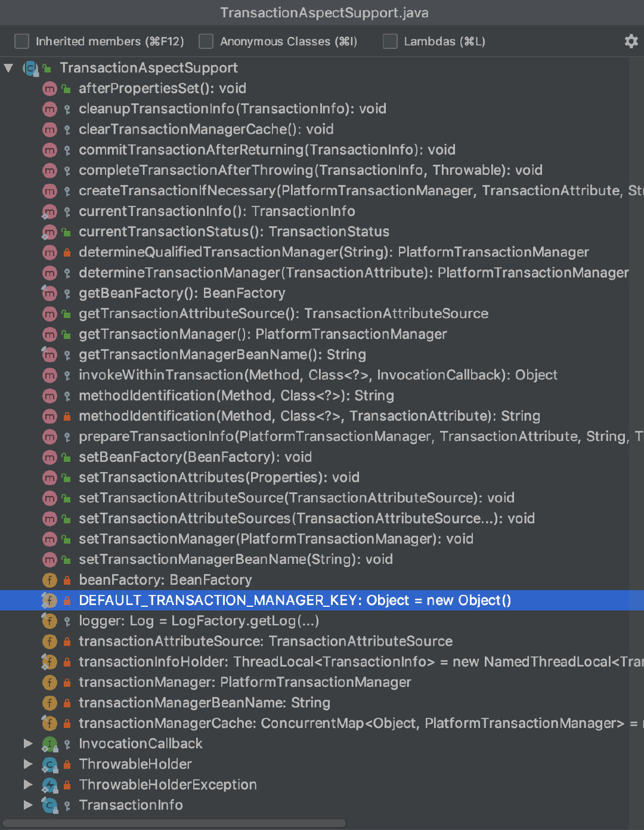Expand the InvocationCallback node
Image resolution: width=644 pixels, height=830 pixels.
[28, 743]
